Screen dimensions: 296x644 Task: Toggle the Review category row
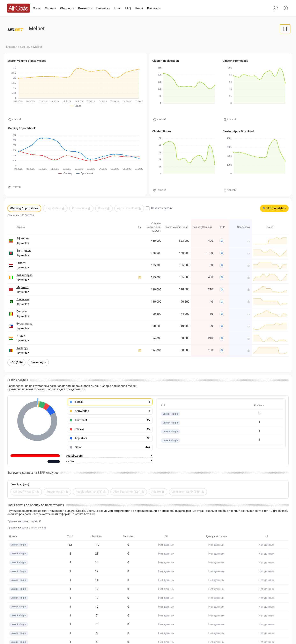[x=110, y=429]
